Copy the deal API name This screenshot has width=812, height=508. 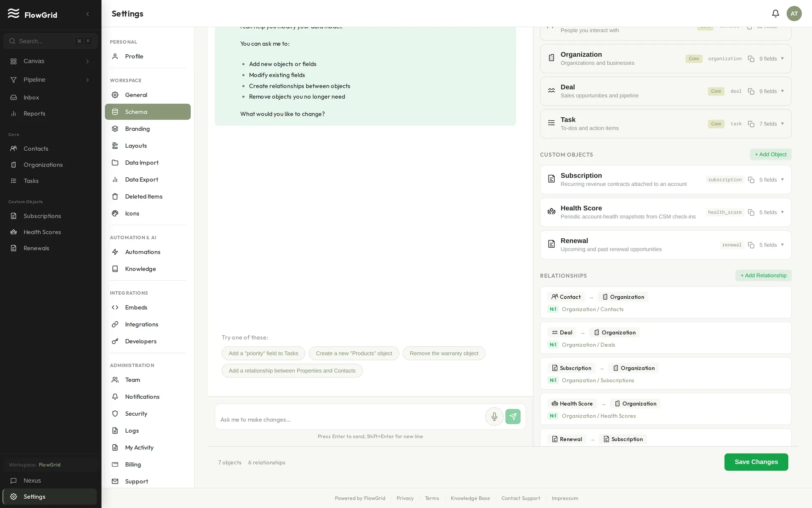click(x=751, y=91)
